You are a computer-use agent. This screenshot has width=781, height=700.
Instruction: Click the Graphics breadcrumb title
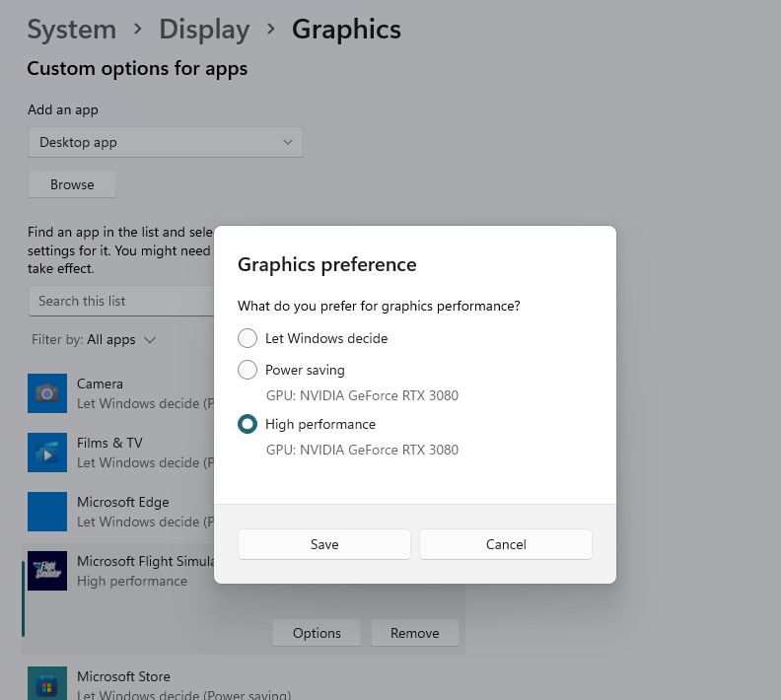click(x=346, y=30)
